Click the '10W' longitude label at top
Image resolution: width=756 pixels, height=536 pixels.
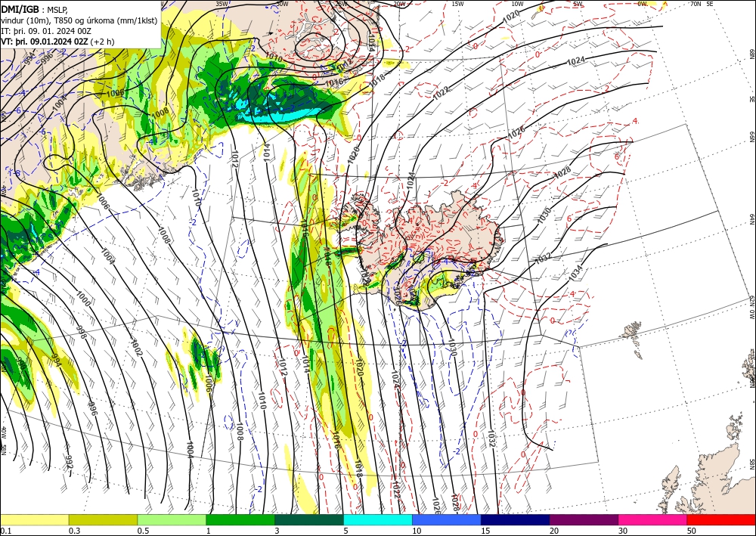517,4
